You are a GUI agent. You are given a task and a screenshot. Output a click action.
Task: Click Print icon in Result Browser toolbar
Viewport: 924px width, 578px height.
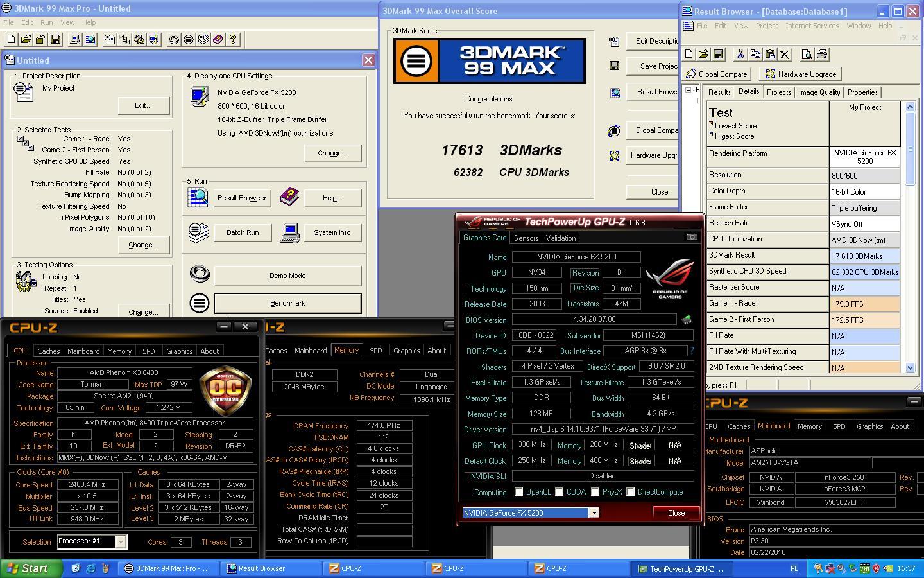822,54
